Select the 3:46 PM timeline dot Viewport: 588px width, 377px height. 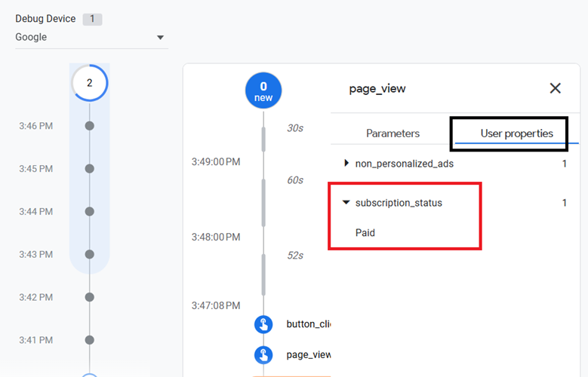click(x=89, y=126)
